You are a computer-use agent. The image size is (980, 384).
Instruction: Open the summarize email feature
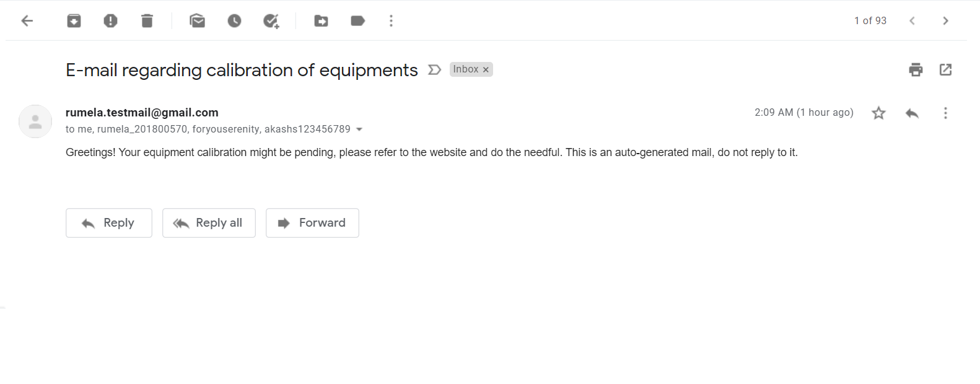tap(434, 70)
